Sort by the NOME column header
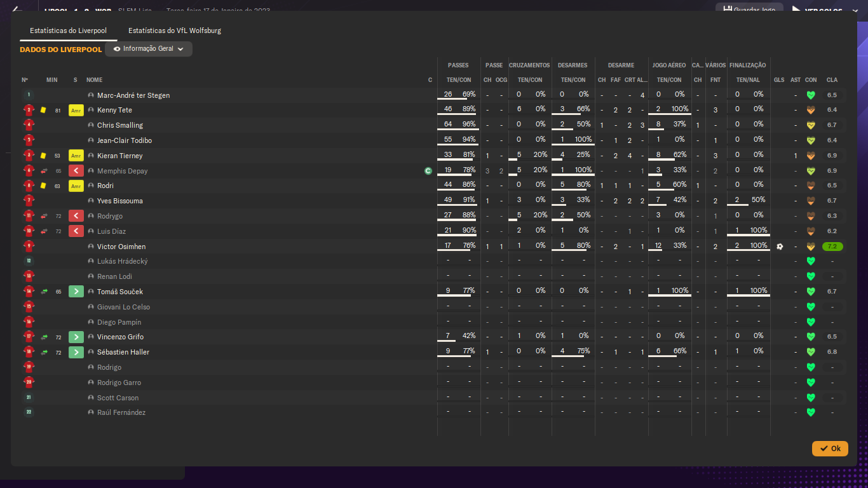Image resolution: width=868 pixels, height=488 pixels. point(94,80)
